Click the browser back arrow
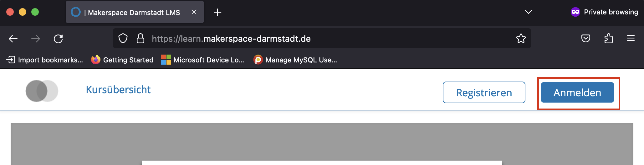 (x=13, y=39)
